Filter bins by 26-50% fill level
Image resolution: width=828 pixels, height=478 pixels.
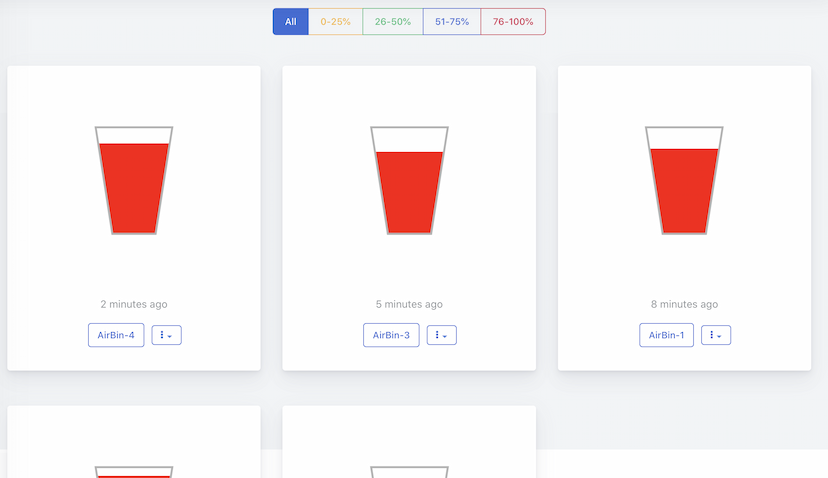click(x=392, y=22)
